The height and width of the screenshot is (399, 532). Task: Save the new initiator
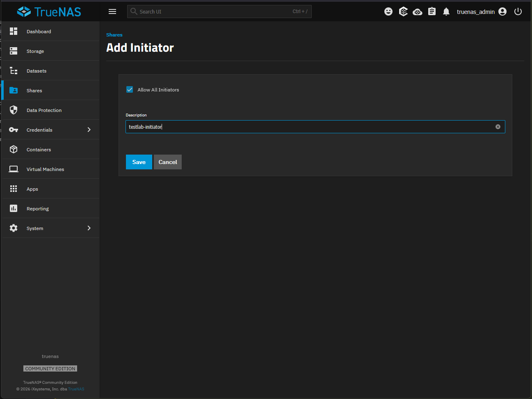tap(139, 162)
